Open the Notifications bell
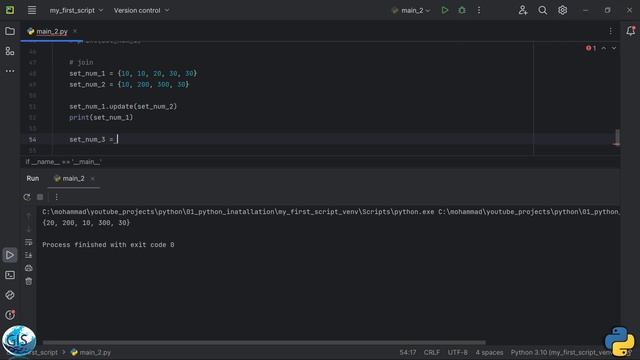 (631, 31)
